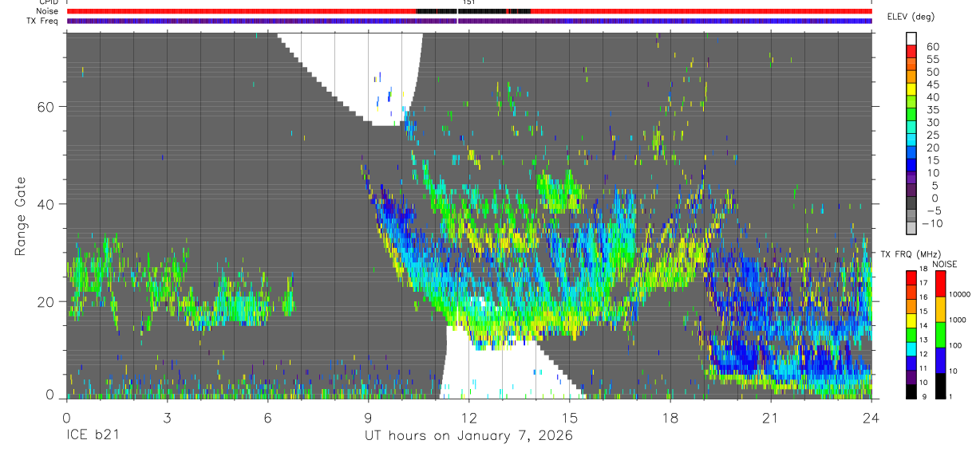Screen dimensions: 980x452
Task: Click the '40' label on the ELEV scale
Action: (932, 97)
